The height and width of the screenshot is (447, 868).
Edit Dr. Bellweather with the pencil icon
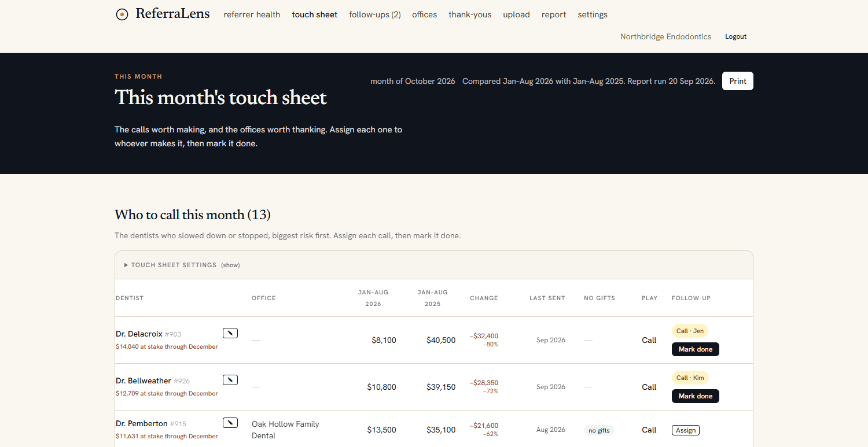coord(230,380)
